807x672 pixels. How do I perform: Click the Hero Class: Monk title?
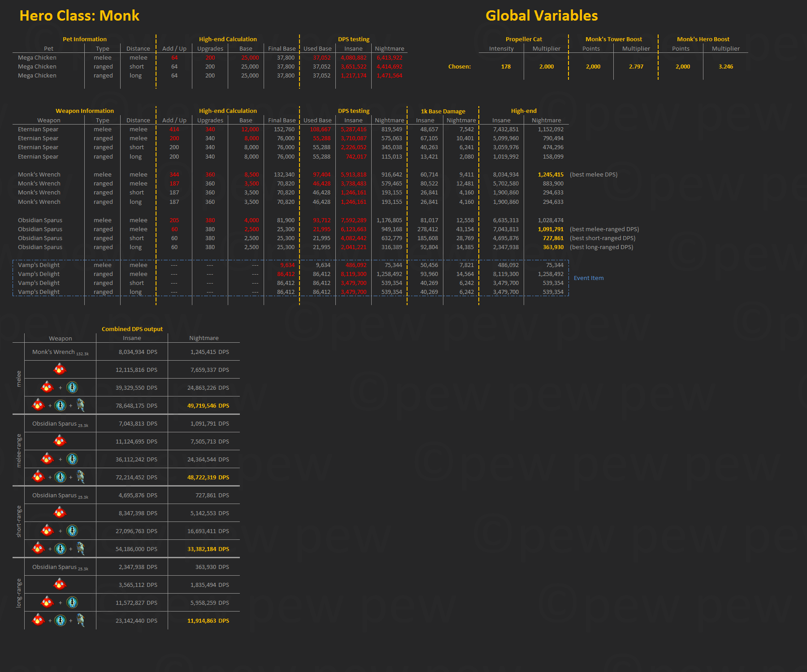[79, 16]
